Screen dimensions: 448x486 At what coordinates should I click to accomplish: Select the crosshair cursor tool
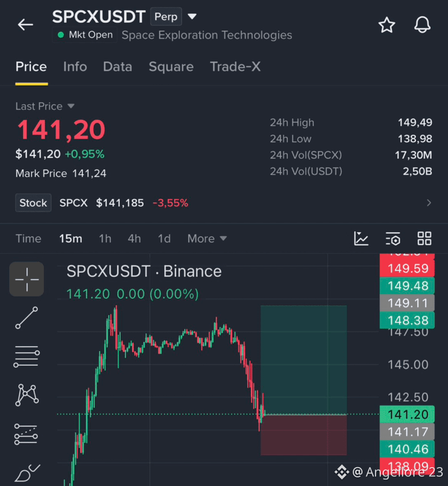(x=27, y=279)
